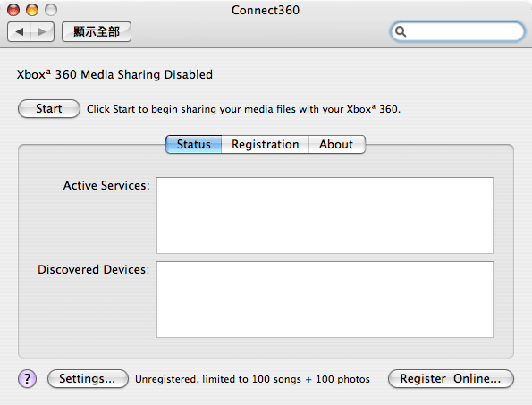This screenshot has height=405, width=532.
Task: Open the Settings... dialog
Action: (88, 378)
